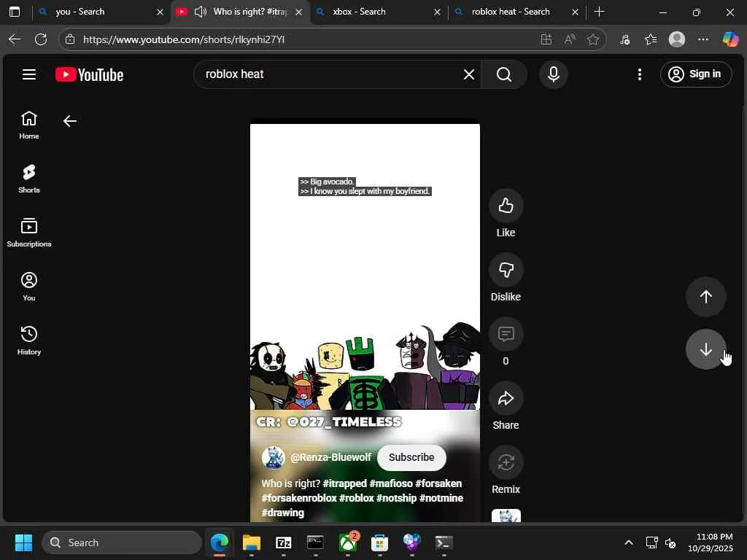Open the Windows Start menu
Image resolution: width=747 pixels, height=560 pixels.
pyautogui.click(x=24, y=542)
